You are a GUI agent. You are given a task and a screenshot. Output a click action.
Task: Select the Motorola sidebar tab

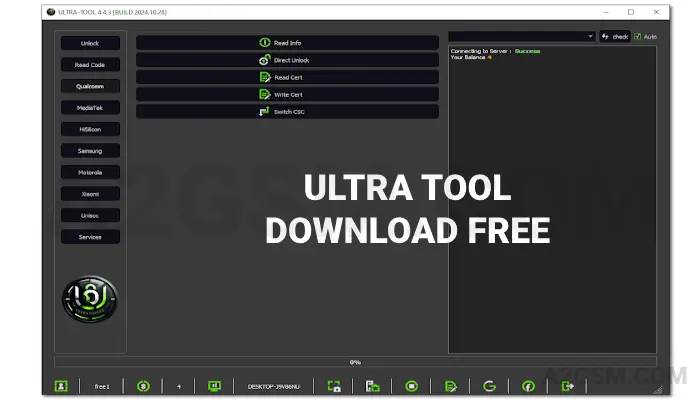90,172
